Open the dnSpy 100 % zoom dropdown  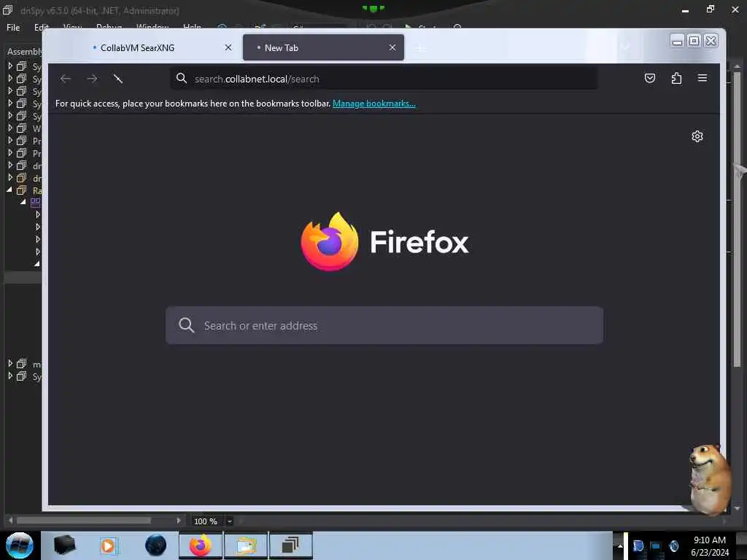click(230, 521)
